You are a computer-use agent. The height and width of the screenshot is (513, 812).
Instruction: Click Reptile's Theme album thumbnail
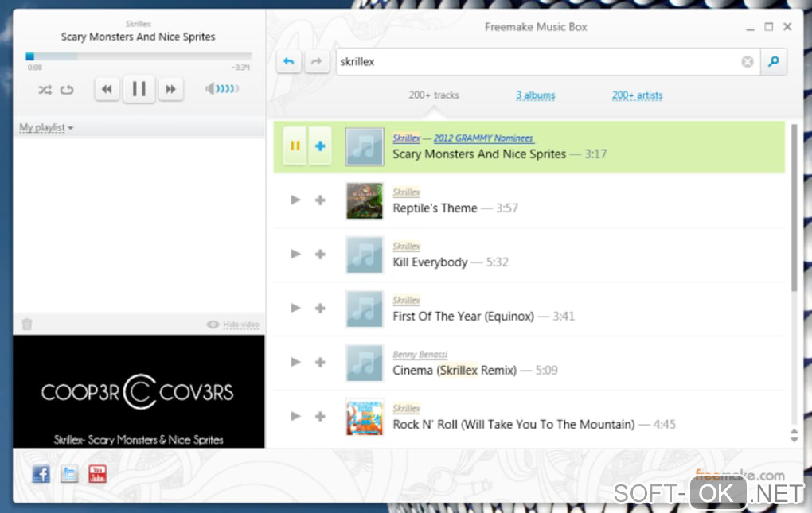[x=365, y=200]
